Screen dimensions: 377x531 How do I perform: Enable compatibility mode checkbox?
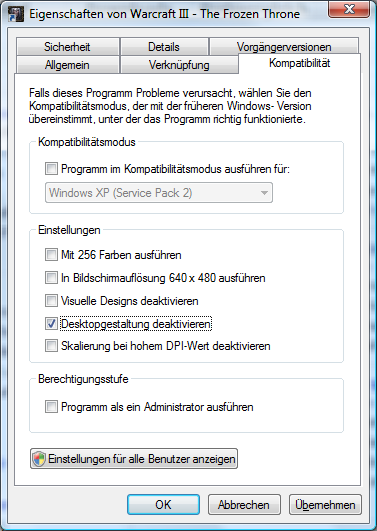click(51, 169)
